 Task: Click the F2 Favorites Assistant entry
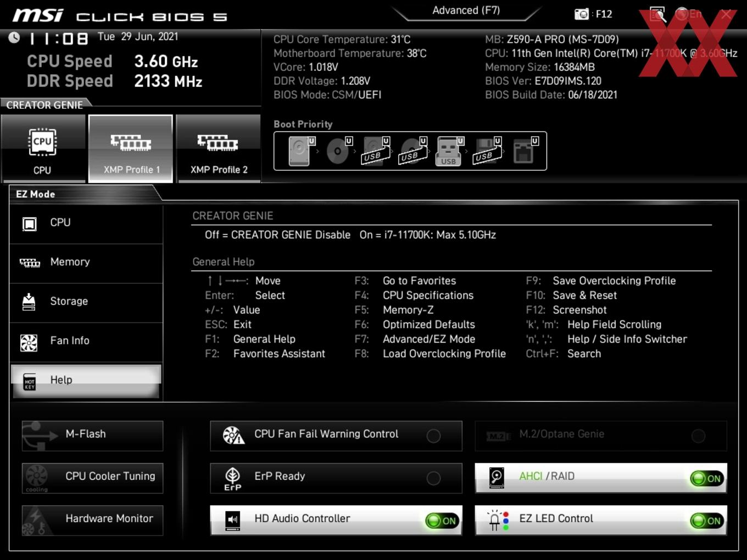point(265,354)
